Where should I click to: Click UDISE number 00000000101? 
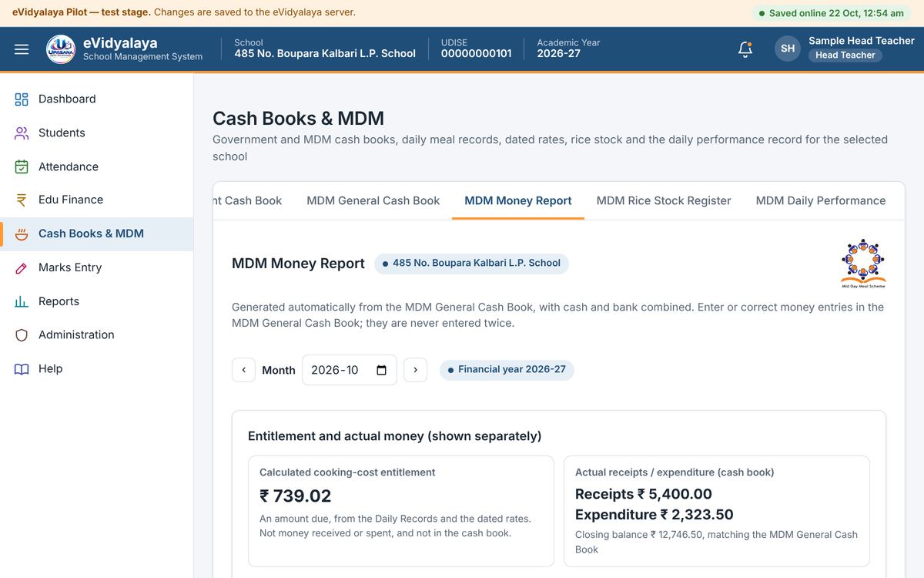click(476, 54)
